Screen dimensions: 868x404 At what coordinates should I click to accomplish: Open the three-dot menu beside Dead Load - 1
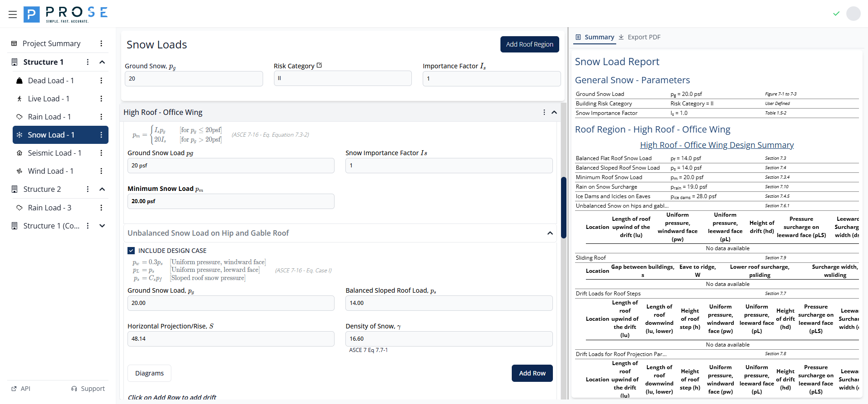coord(101,81)
